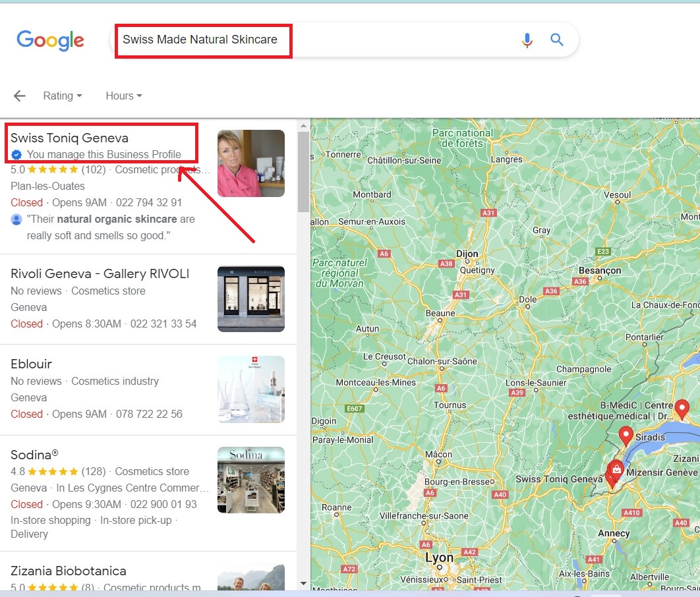Click the reviewer avatar icon beside the quote
700x597 pixels.
click(16, 219)
